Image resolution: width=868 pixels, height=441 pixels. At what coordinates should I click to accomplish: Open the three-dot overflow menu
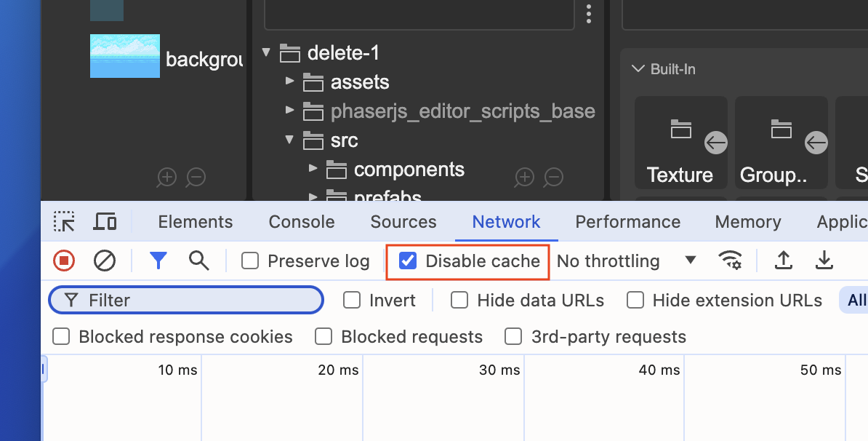click(589, 14)
